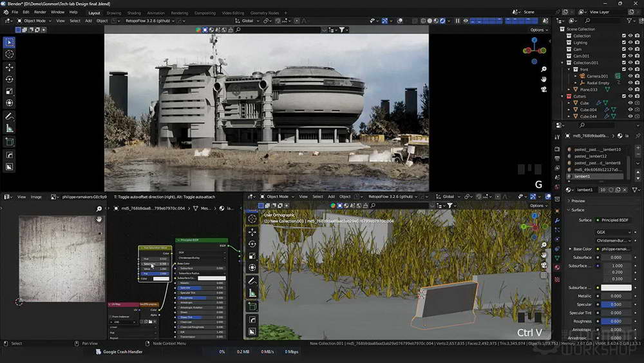644x363 pixels.
Task: Select the Transform tool in upper viewport
Action: click(10, 103)
